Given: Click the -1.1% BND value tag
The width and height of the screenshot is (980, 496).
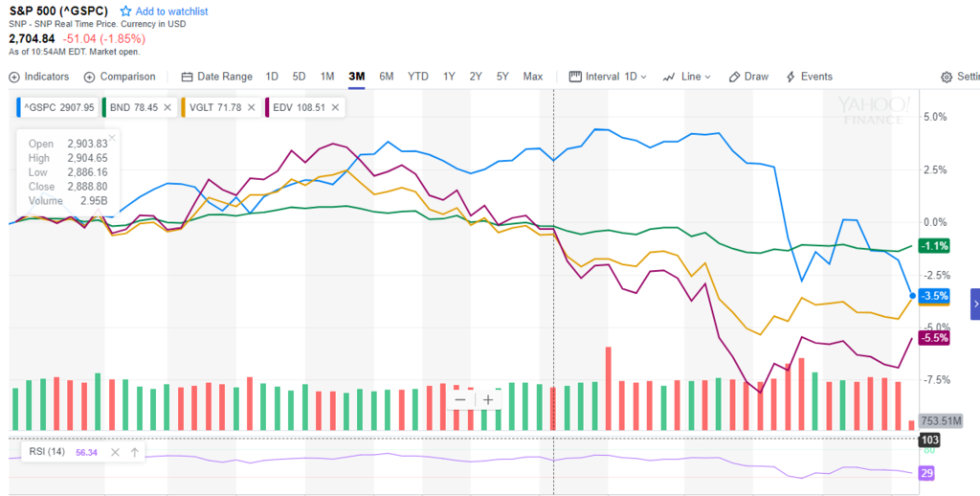Looking at the screenshot, I should pyautogui.click(x=934, y=246).
